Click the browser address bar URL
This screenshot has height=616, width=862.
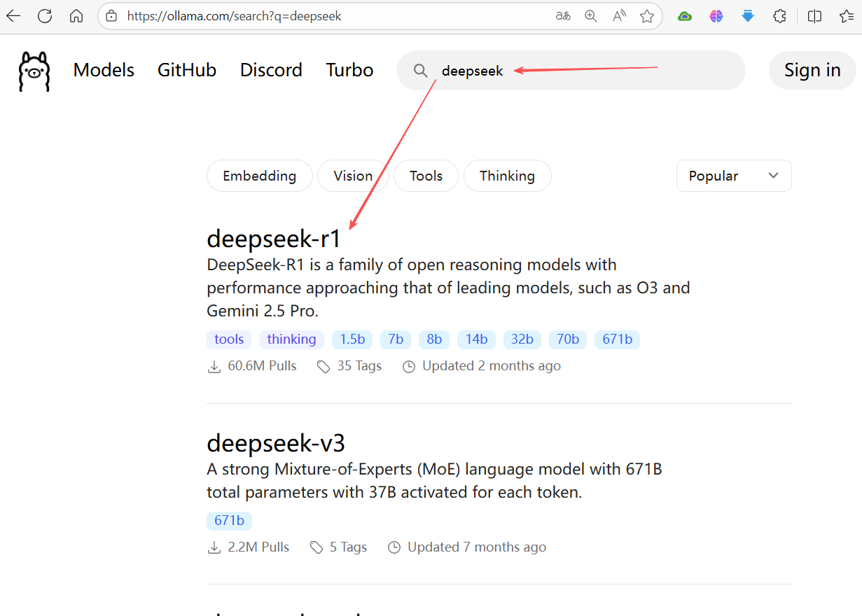[x=234, y=16]
